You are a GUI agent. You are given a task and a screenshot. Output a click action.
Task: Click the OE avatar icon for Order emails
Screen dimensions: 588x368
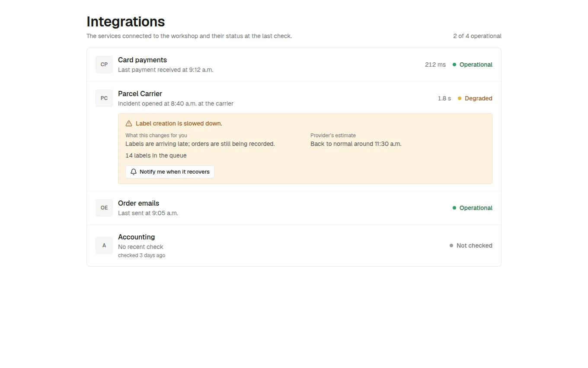[x=104, y=208]
